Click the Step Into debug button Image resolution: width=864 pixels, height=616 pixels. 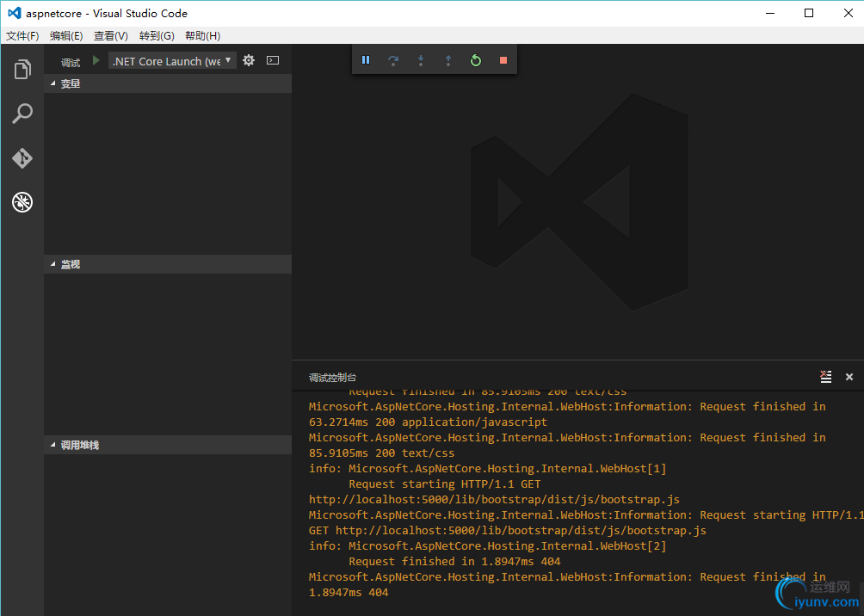tap(421, 60)
